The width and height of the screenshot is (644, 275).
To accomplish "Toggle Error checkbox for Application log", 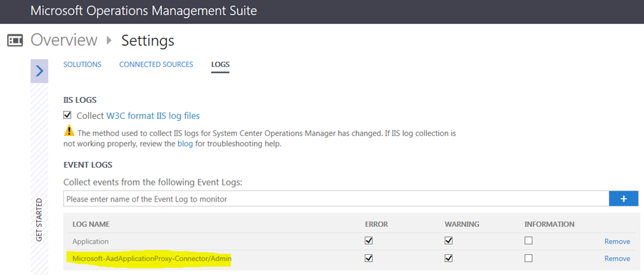I will click(369, 241).
